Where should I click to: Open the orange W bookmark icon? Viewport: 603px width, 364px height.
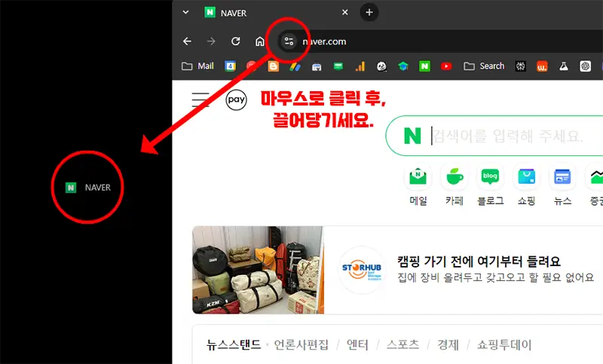(542, 66)
